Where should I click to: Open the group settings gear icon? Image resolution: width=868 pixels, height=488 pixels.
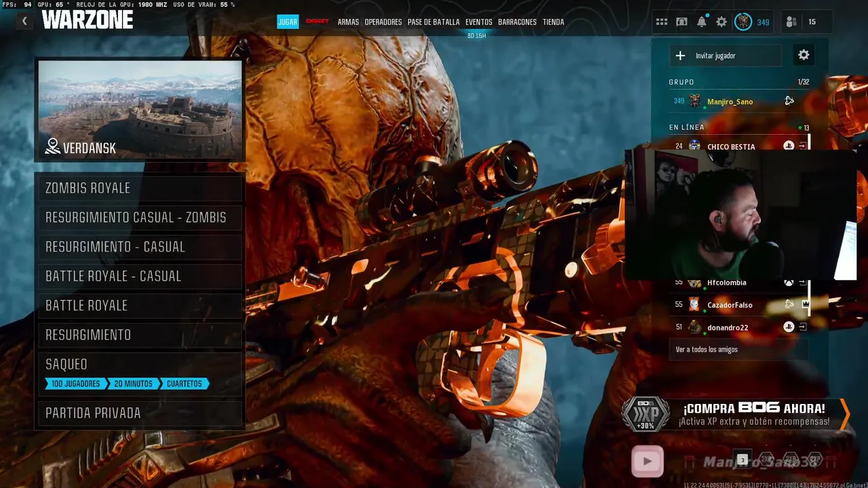coord(804,56)
